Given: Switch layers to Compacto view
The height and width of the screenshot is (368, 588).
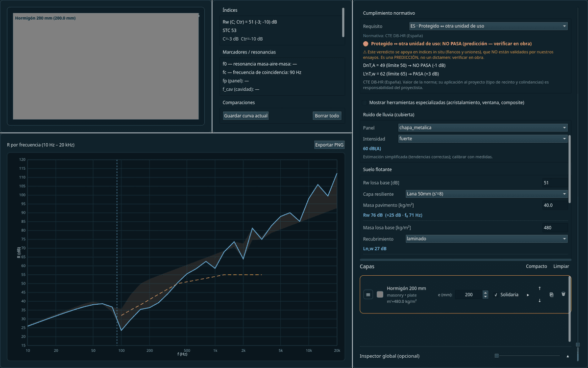Looking at the screenshot, I should [x=537, y=266].
